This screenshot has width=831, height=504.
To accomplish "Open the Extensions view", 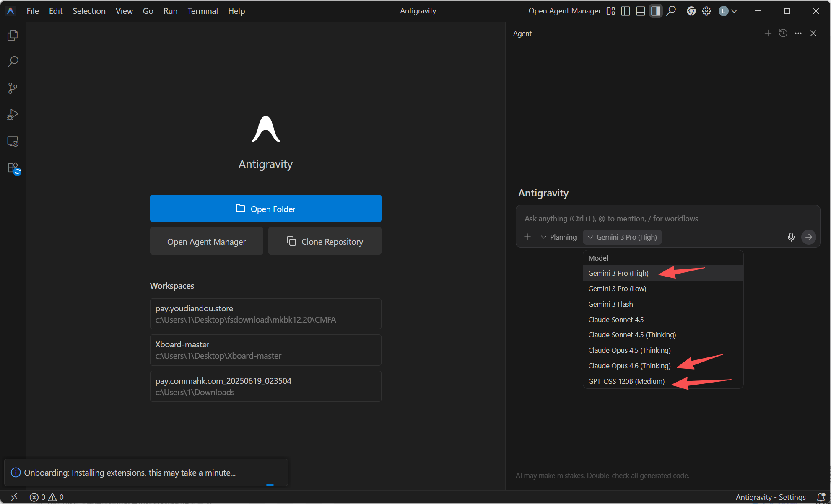I will pos(13,168).
